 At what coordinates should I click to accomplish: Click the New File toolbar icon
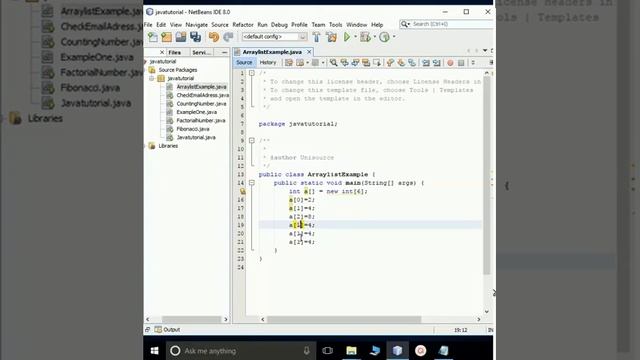153,37
